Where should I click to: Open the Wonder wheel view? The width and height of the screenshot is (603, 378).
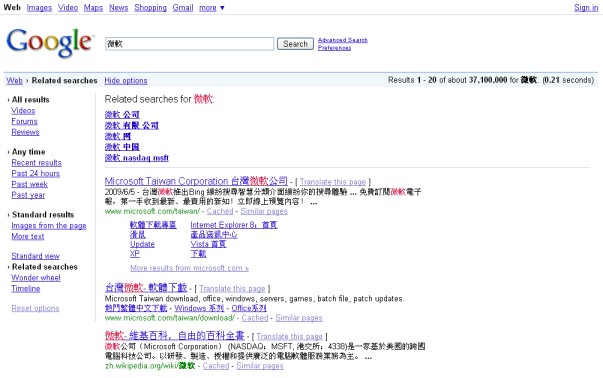36,278
